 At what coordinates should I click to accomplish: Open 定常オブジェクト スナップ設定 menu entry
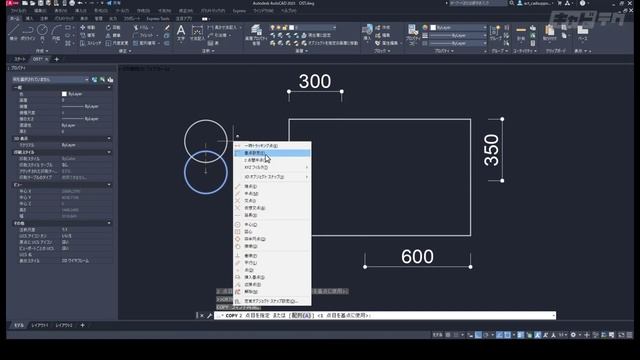point(272,301)
